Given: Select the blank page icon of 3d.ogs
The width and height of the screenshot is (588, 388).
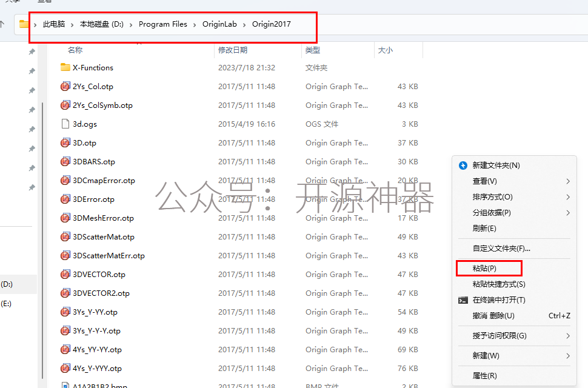Looking at the screenshot, I should coord(65,124).
